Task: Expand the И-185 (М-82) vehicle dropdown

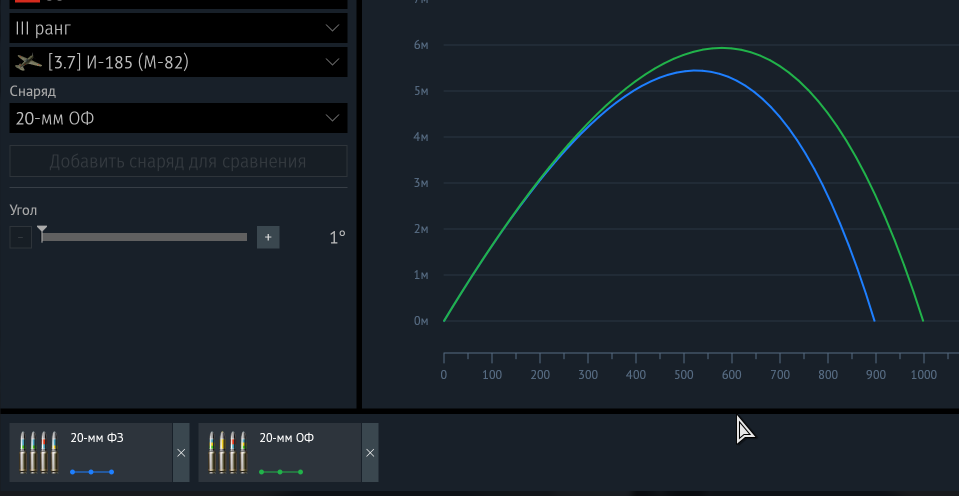Action: pyautogui.click(x=178, y=63)
